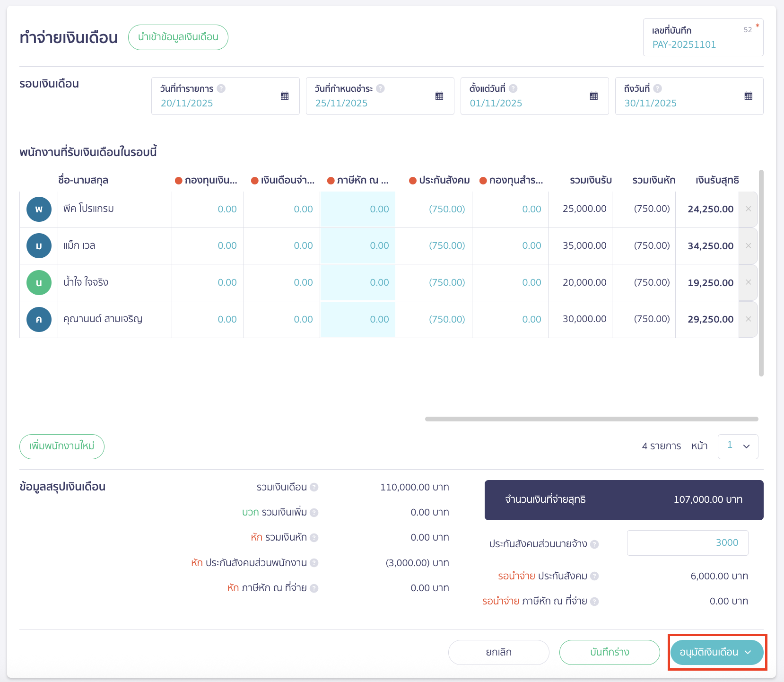Image resolution: width=784 pixels, height=682 pixels.
Task: Toggle the ภาษีหัก ณ column indicator
Action: click(331, 181)
